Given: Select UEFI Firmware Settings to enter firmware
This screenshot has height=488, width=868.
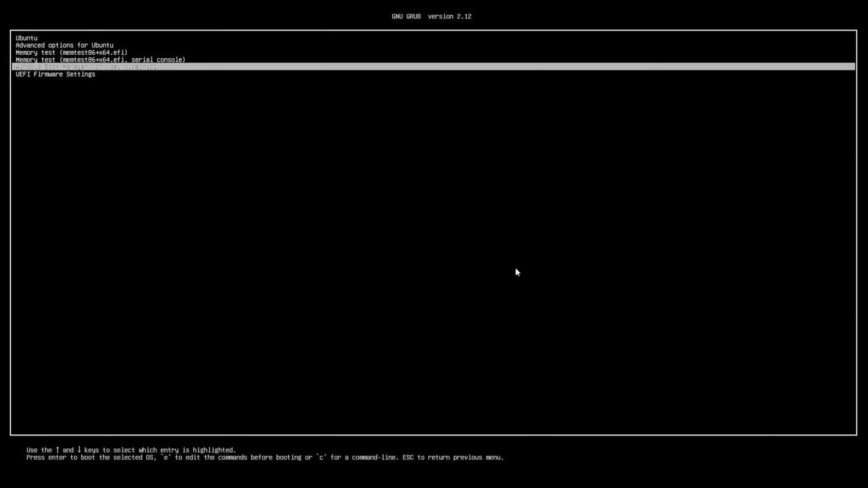Looking at the screenshot, I should point(55,74).
